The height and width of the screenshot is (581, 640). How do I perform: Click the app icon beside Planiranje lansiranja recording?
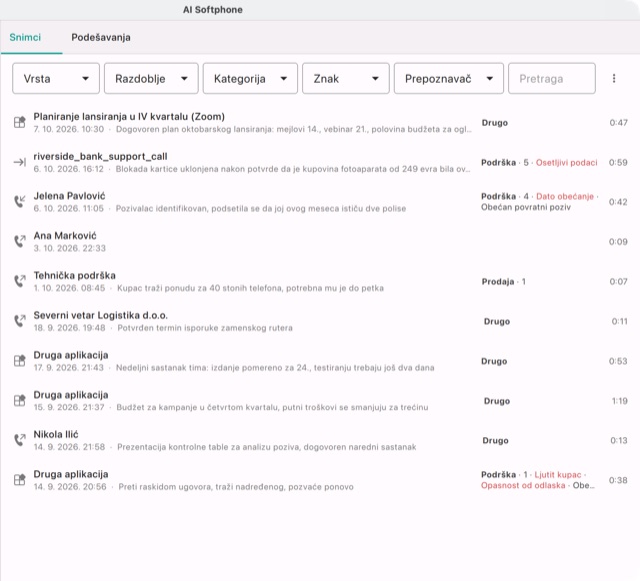pos(20,122)
